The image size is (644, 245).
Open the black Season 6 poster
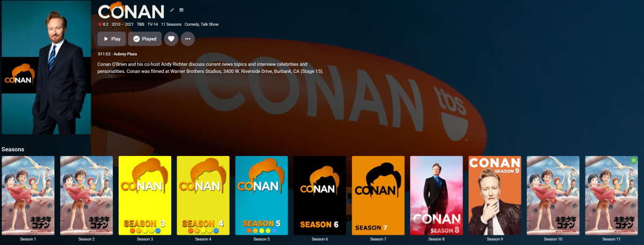(x=320, y=196)
